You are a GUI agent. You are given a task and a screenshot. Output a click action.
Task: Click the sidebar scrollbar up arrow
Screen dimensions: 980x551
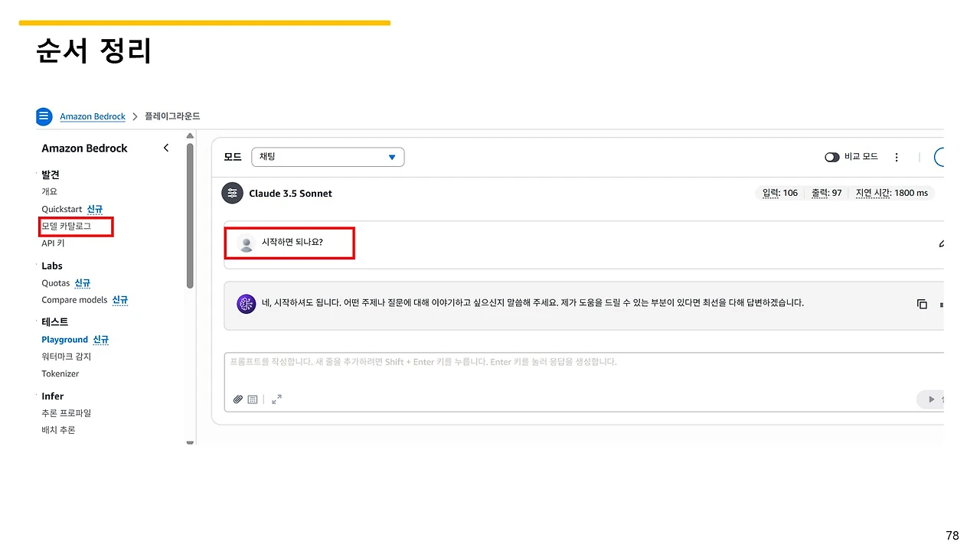190,135
